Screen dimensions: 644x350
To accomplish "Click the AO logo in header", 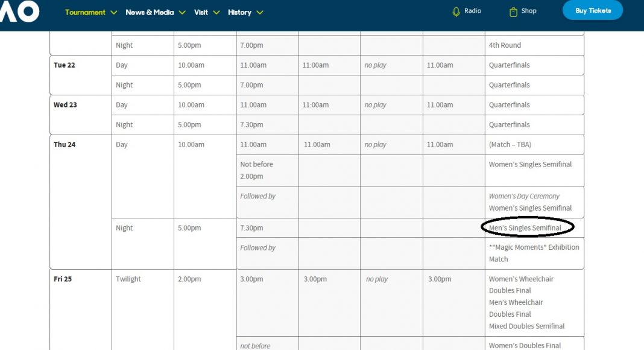I will 19,11.
